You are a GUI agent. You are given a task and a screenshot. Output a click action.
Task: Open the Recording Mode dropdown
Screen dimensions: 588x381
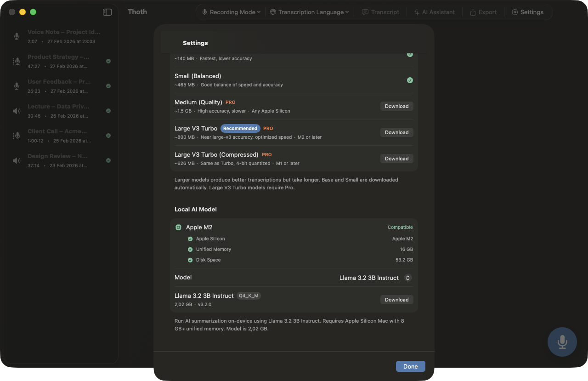(x=232, y=12)
